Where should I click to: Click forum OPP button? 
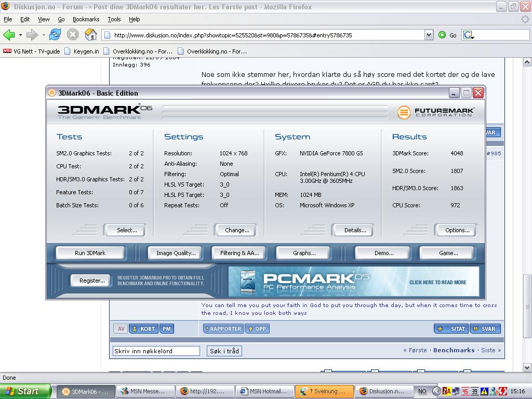pyautogui.click(x=257, y=329)
